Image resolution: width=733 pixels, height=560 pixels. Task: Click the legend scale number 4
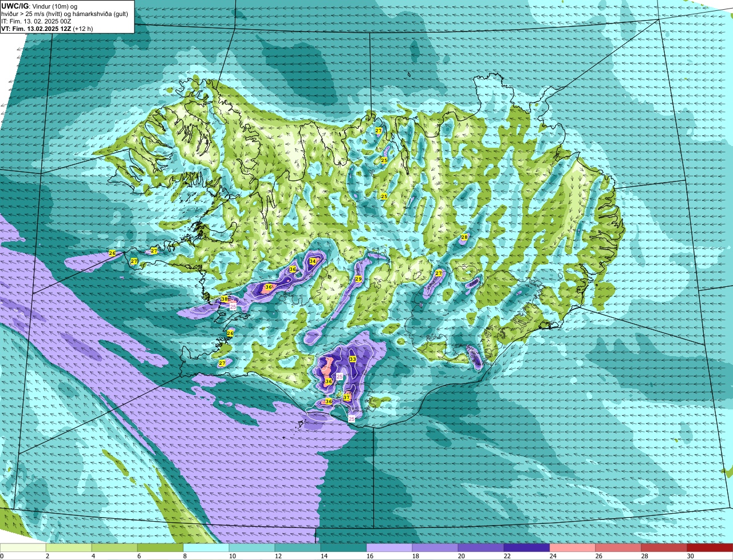(93, 556)
